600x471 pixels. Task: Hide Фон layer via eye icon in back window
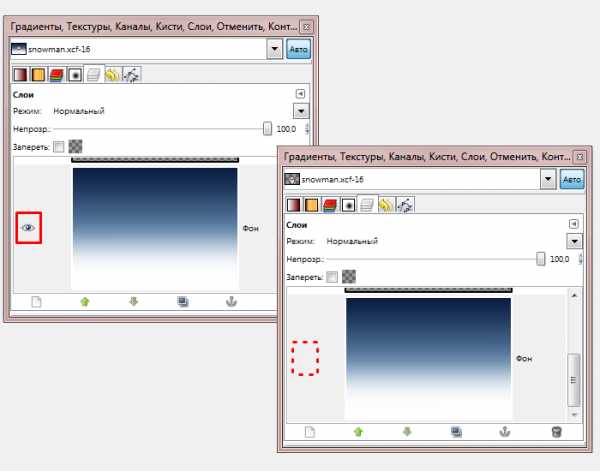tap(28, 228)
